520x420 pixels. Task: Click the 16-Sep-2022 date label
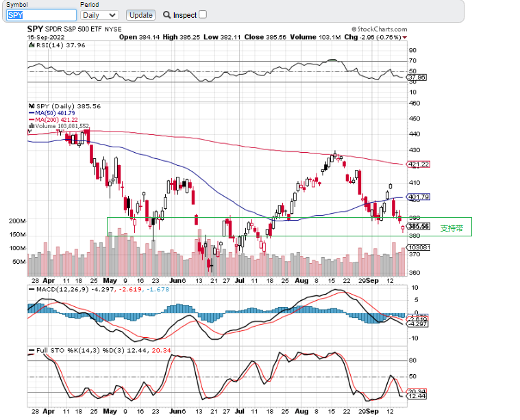(46, 37)
